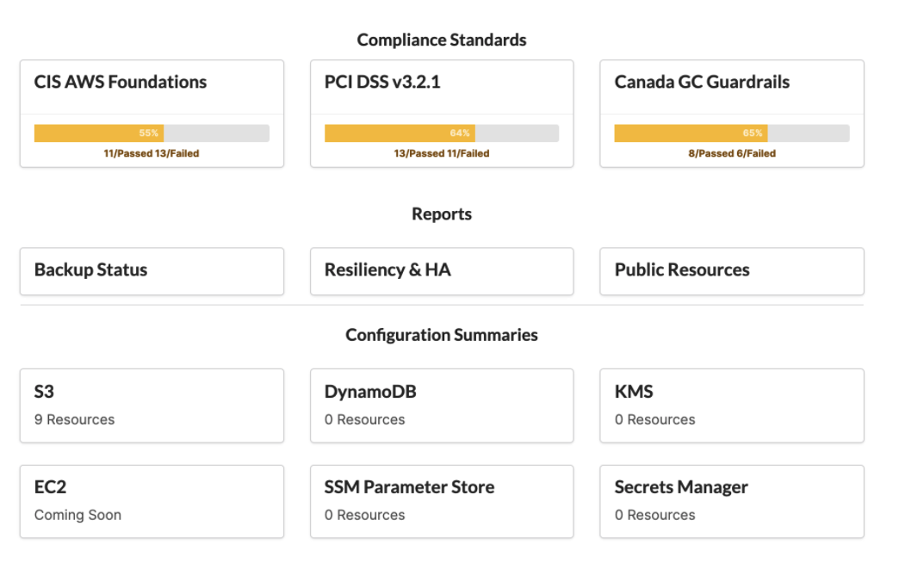Screen dimensions: 899x588
Task: Select the DynamoDB configuration summary card
Action: click(x=441, y=405)
